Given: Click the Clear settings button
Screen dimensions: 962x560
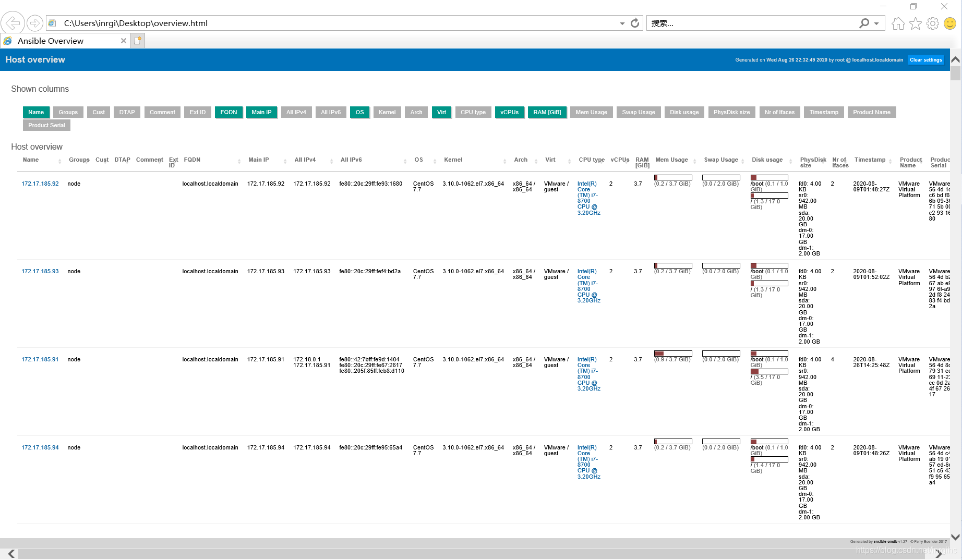Looking at the screenshot, I should pos(925,60).
